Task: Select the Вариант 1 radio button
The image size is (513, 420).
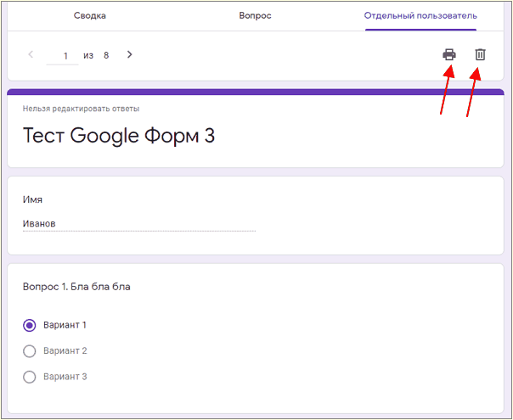Action: click(x=30, y=325)
